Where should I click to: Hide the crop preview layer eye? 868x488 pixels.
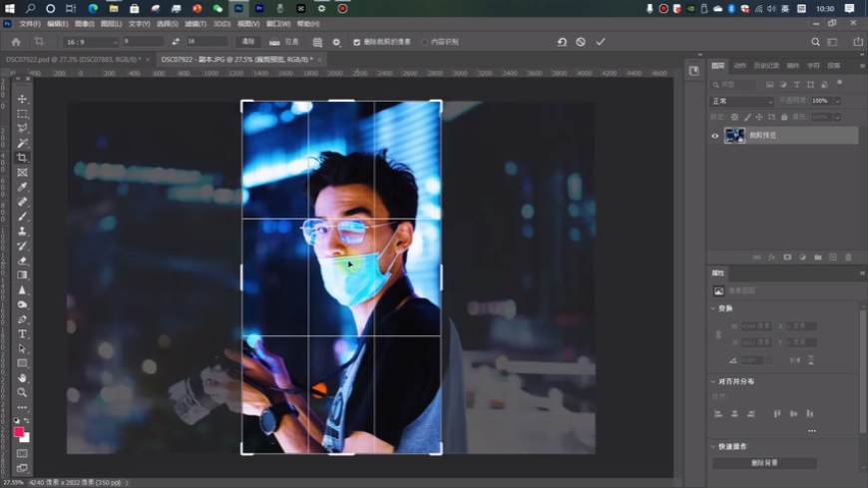click(714, 136)
